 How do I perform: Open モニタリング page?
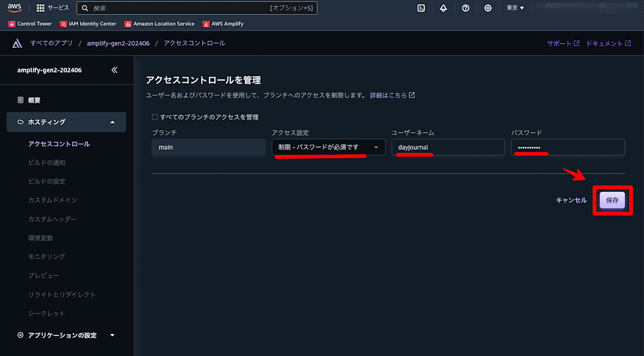click(x=47, y=257)
